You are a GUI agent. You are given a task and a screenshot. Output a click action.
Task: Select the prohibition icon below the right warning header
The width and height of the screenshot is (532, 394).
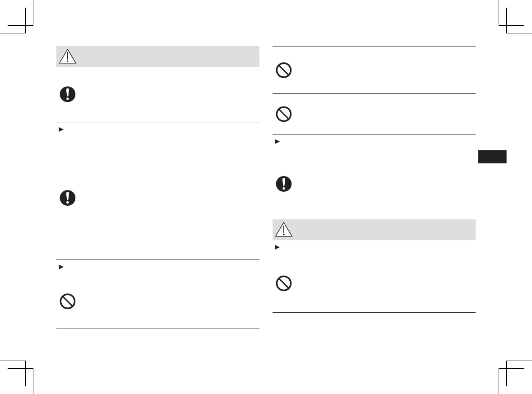click(x=284, y=284)
